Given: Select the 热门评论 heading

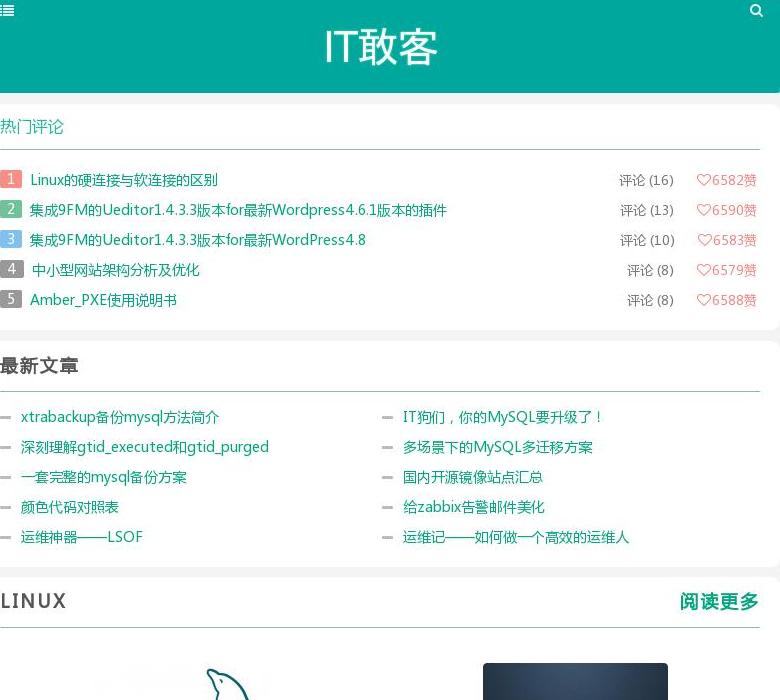Looking at the screenshot, I should click(32, 126).
